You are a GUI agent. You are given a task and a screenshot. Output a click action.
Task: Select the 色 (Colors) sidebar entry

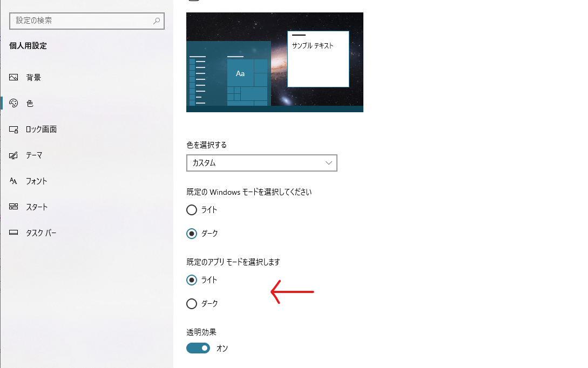(x=29, y=103)
